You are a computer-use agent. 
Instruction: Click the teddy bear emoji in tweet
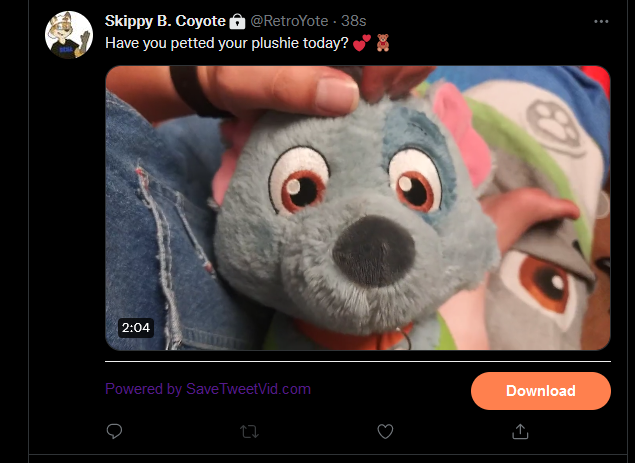[x=383, y=43]
